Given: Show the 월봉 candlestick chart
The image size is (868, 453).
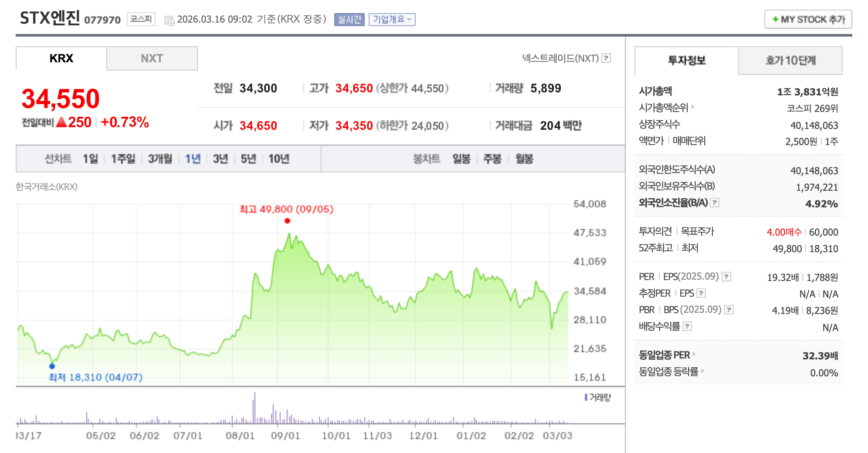Looking at the screenshot, I should coord(524,159).
